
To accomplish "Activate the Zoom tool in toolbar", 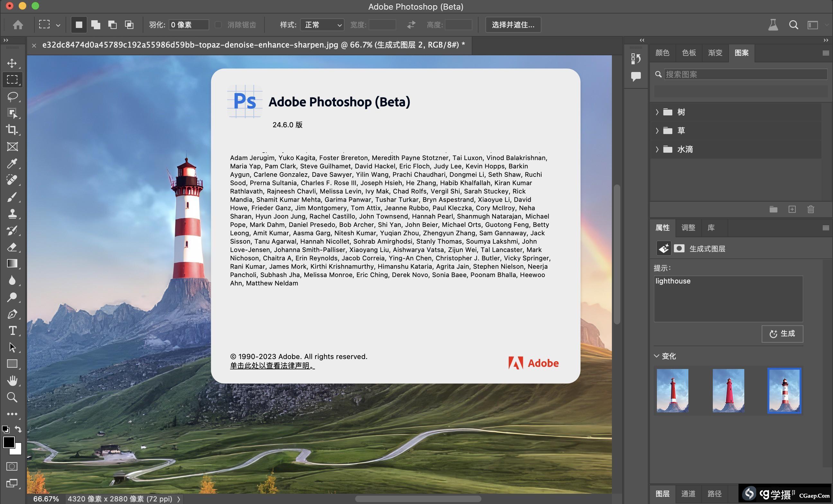I will tap(12, 397).
